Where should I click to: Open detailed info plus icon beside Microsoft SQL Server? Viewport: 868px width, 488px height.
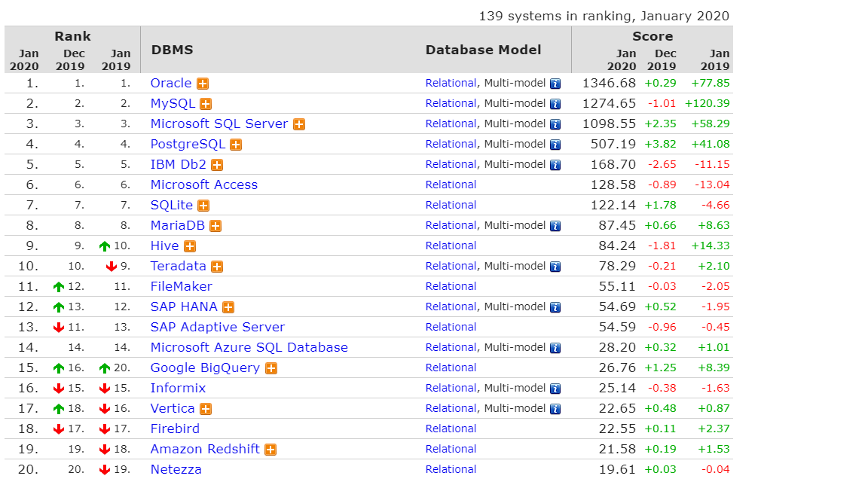click(x=299, y=124)
